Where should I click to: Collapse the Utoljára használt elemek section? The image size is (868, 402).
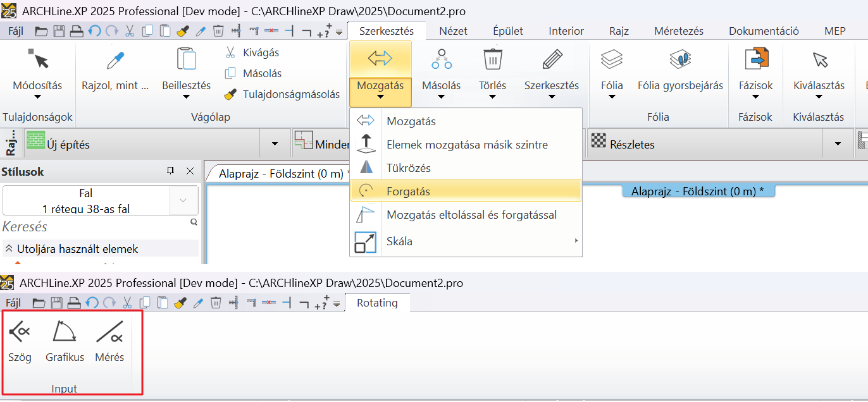[9, 249]
